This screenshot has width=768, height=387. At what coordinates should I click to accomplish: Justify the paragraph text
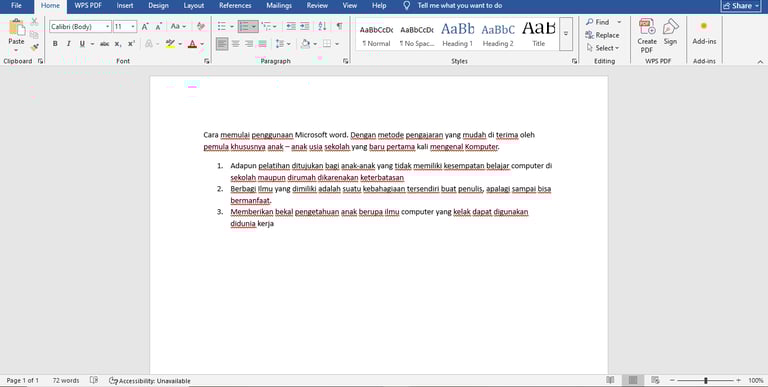click(263, 44)
